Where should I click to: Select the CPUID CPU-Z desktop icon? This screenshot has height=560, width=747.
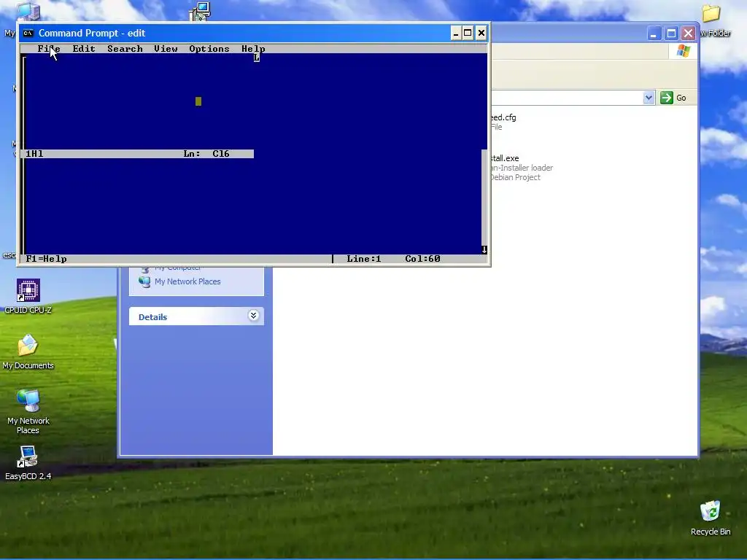[28, 296]
